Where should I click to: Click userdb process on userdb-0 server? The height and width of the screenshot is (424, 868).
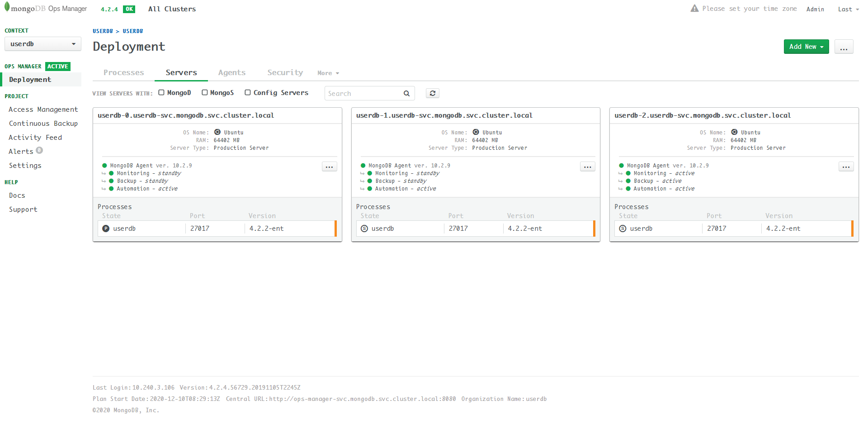(124, 229)
